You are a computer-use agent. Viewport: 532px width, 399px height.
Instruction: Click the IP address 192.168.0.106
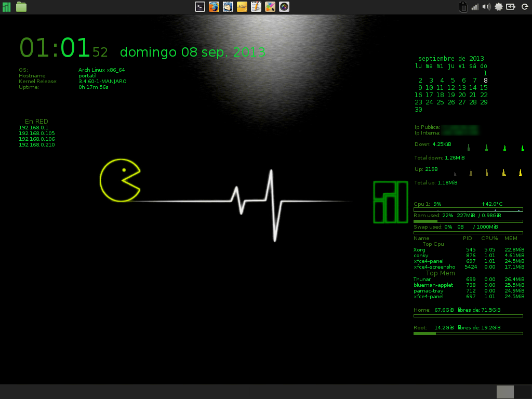37,139
